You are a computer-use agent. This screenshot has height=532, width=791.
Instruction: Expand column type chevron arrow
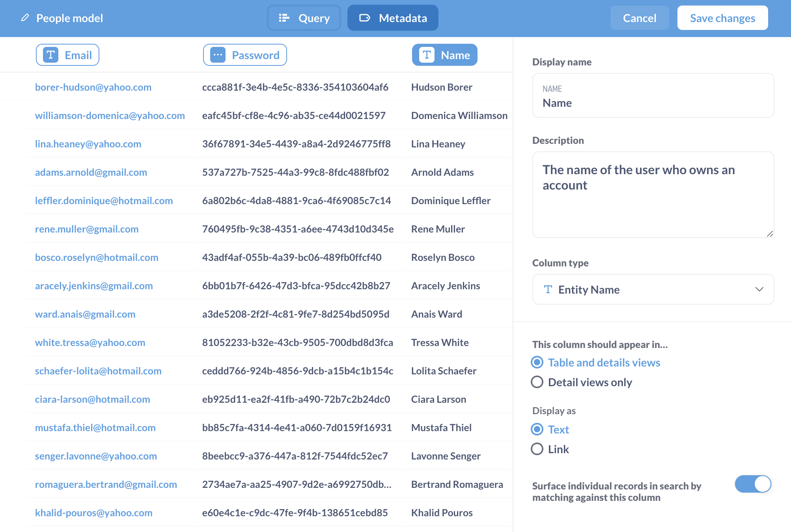coord(759,289)
